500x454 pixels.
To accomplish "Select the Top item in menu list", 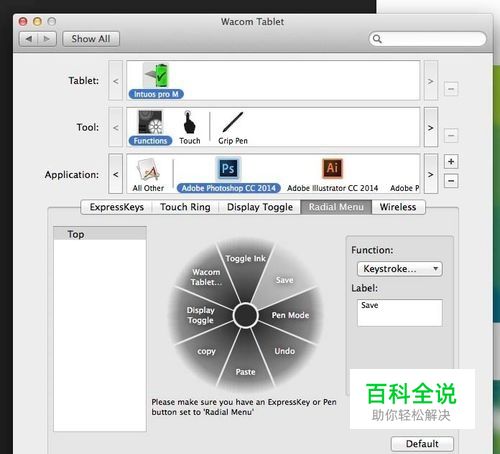I will [x=100, y=234].
